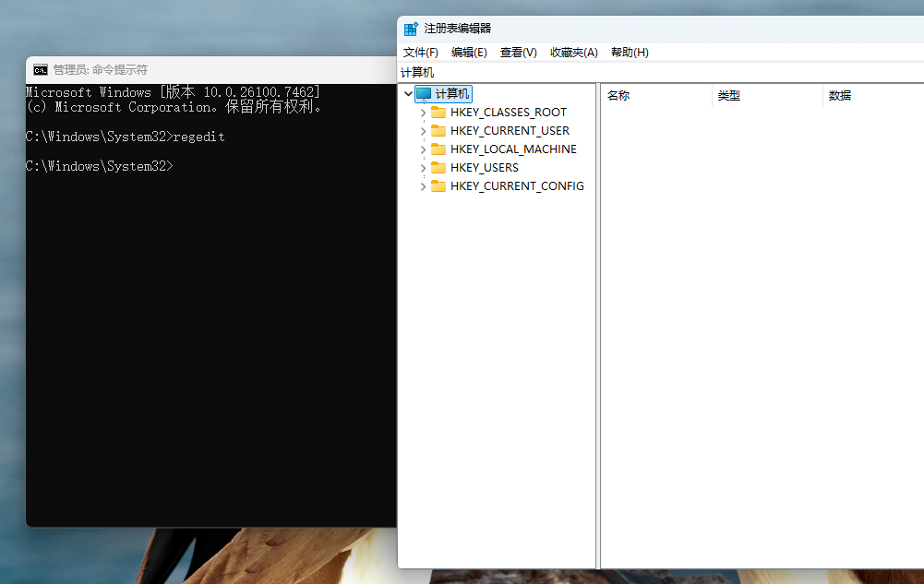This screenshot has height=584, width=924.
Task: Select HKEY_LOCAL_MACHINE key label
Action: (x=514, y=149)
